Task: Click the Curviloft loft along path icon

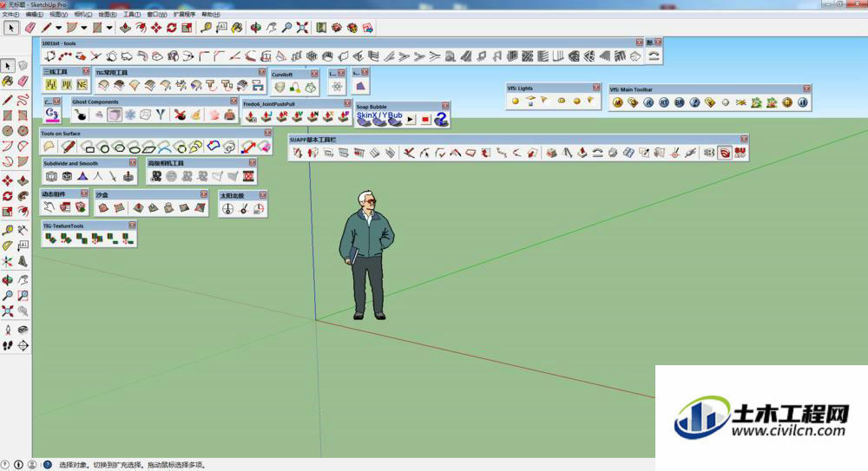Action: pyautogui.click(x=295, y=88)
